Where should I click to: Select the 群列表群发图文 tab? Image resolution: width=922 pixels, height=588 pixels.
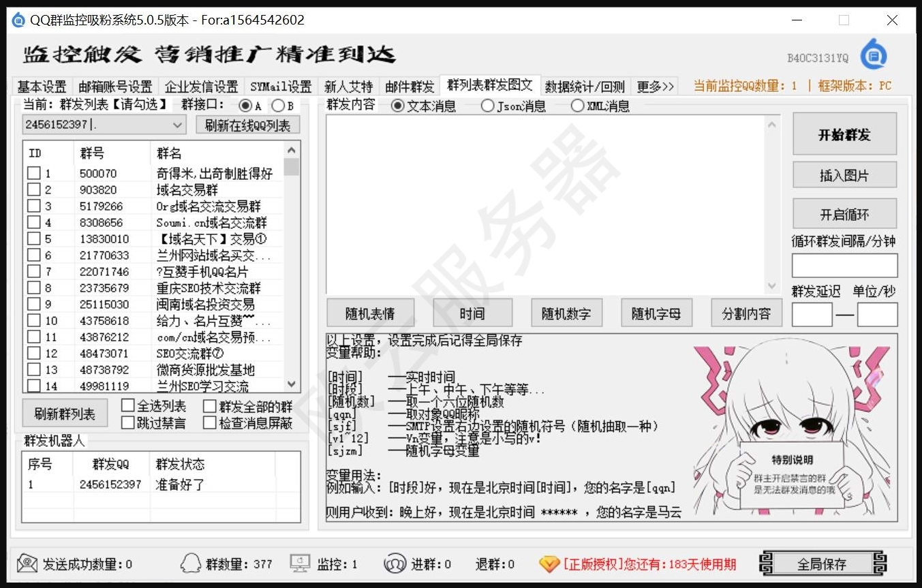[x=490, y=85]
